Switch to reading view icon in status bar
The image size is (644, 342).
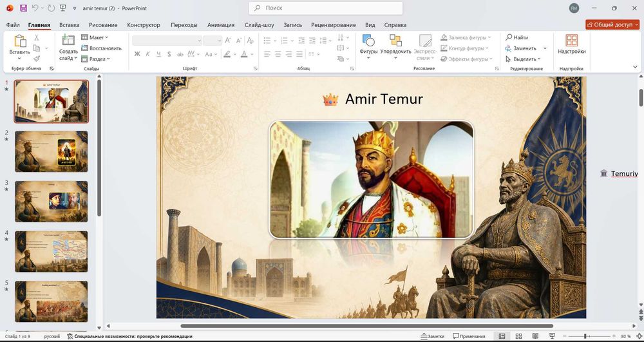tap(535, 336)
